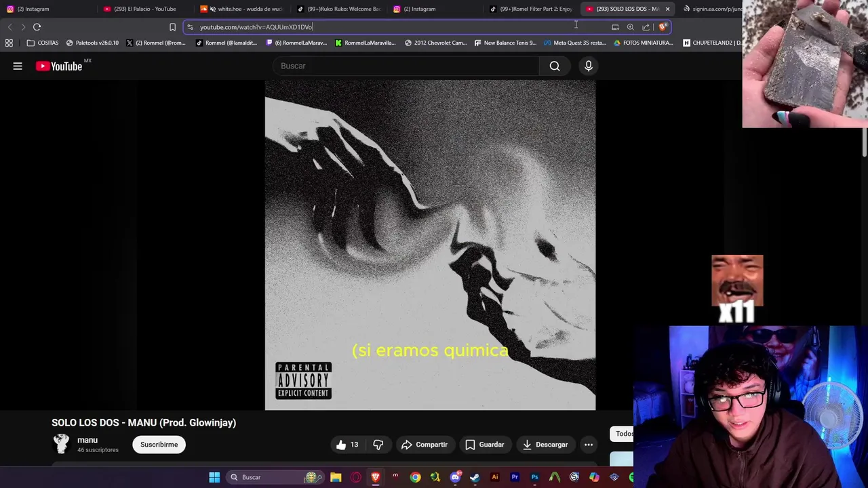Open the CHUPETELAND2 bookmark
This screenshot has width=868, height=488.
(711, 43)
